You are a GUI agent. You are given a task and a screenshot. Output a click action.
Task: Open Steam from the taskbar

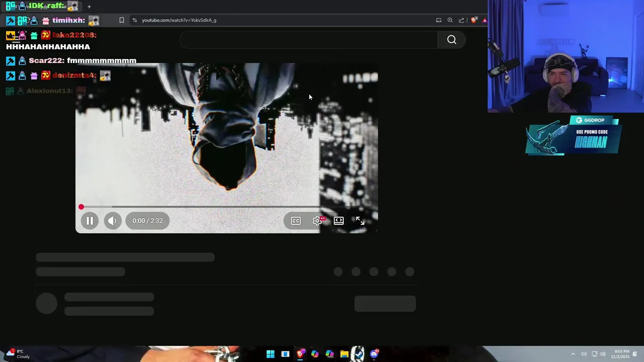(x=358, y=354)
